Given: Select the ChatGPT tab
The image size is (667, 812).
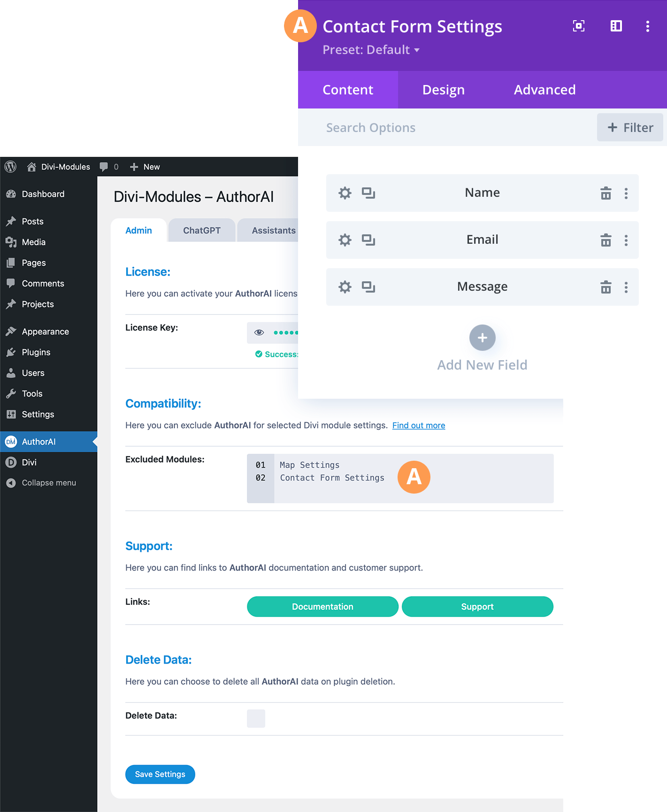Looking at the screenshot, I should pos(202,230).
